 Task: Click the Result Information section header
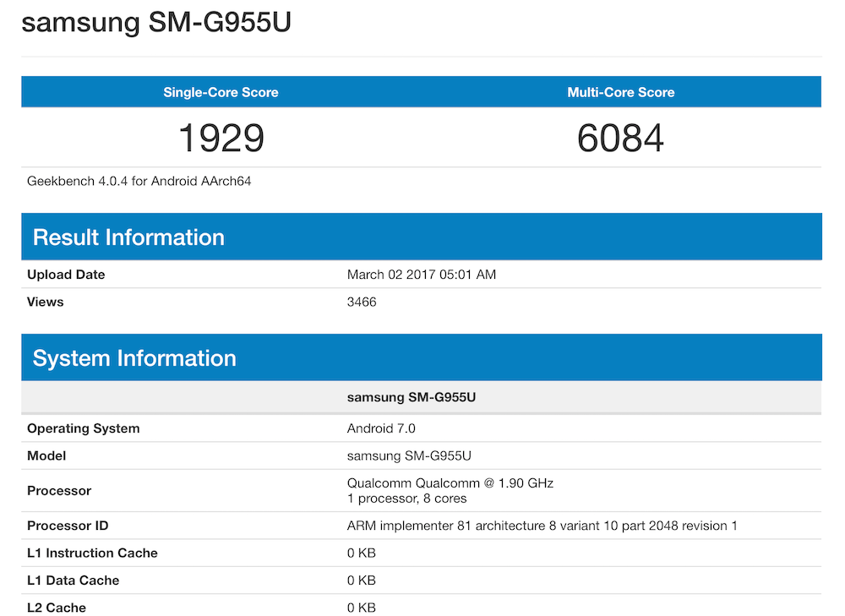(x=128, y=237)
